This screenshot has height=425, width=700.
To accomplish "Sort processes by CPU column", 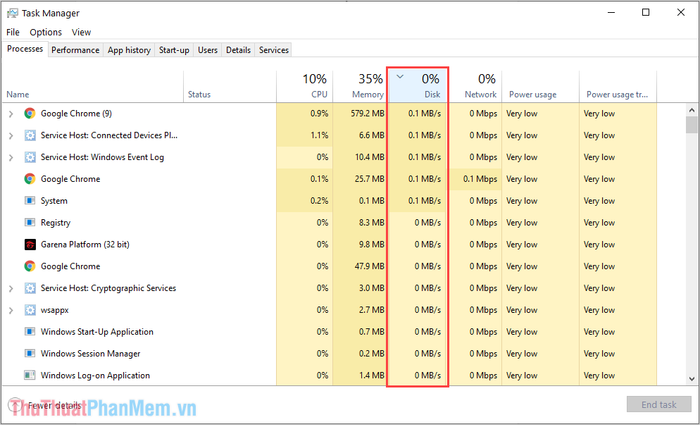I will [304, 87].
